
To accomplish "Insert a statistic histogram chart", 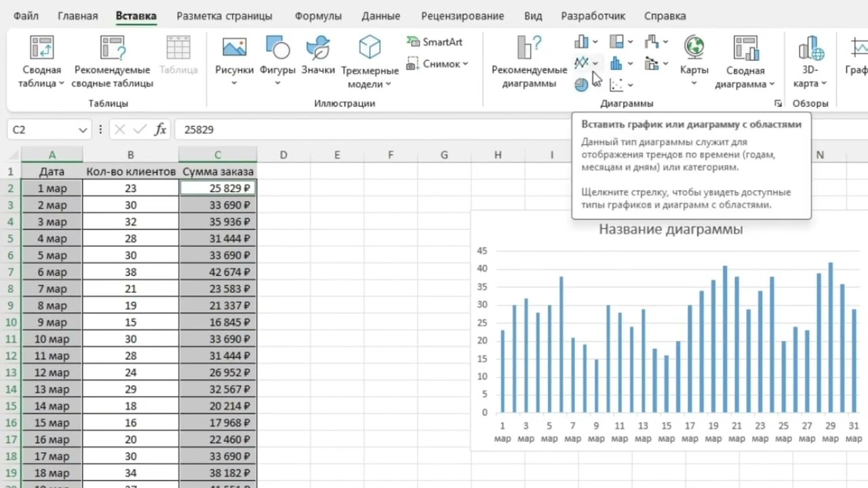I will click(621, 64).
